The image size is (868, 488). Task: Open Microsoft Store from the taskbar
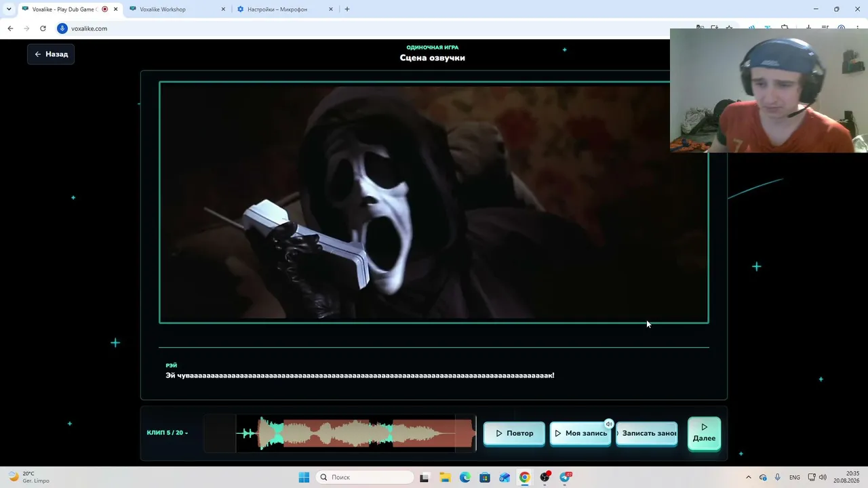coord(485,477)
